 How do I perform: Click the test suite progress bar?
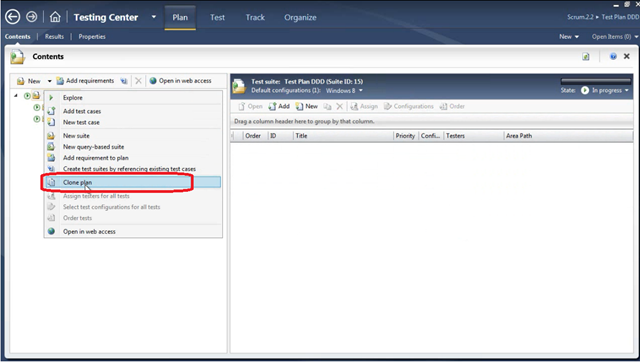[x=596, y=81]
